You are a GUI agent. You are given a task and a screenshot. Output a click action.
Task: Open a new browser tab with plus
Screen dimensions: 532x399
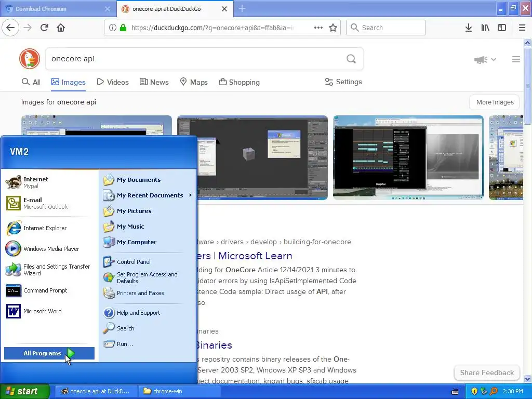[242, 8]
